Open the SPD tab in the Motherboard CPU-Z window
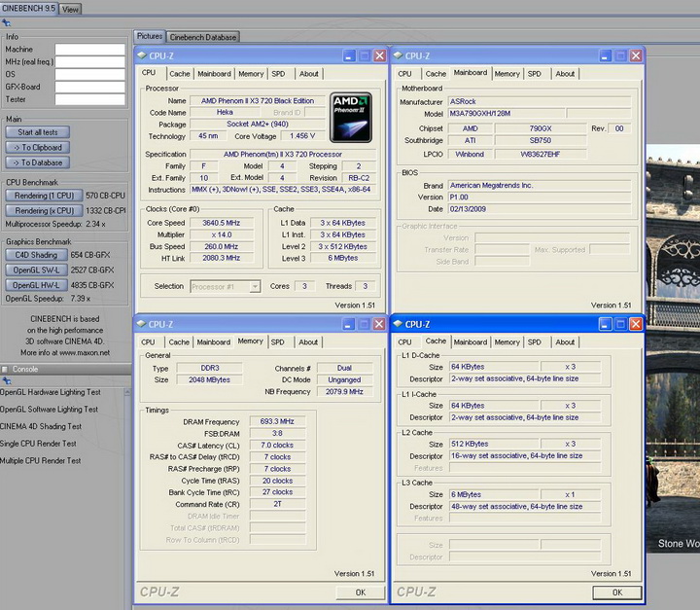Viewport: 700px width, 610px height. tap(534, 73)
